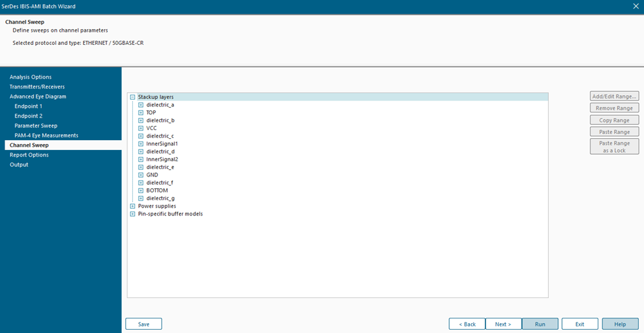Expand the dielectric_e layer node
Viewport: 644px width, 333px height.
pos(141,168)
